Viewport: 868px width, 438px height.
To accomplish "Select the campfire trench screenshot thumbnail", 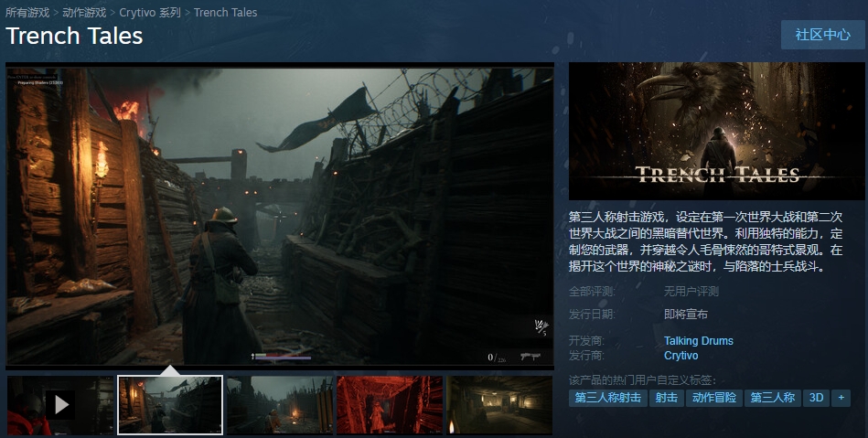I will (x=280, y=405).
